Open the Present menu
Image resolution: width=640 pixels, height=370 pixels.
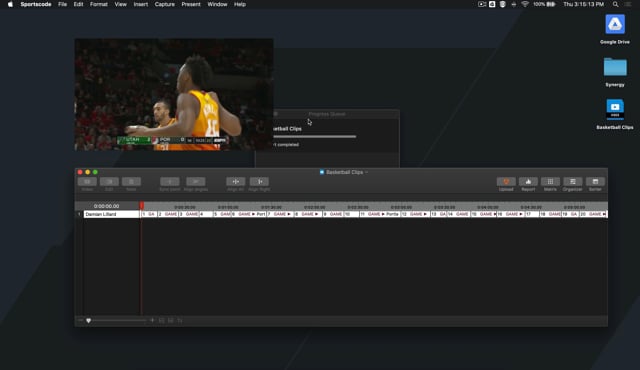click(x=191, y=4)
